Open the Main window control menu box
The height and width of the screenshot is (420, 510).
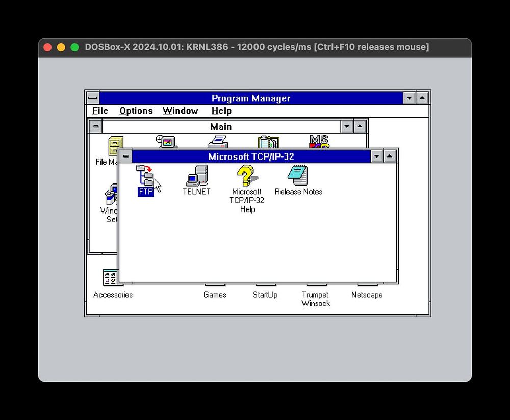coord(96,126)
